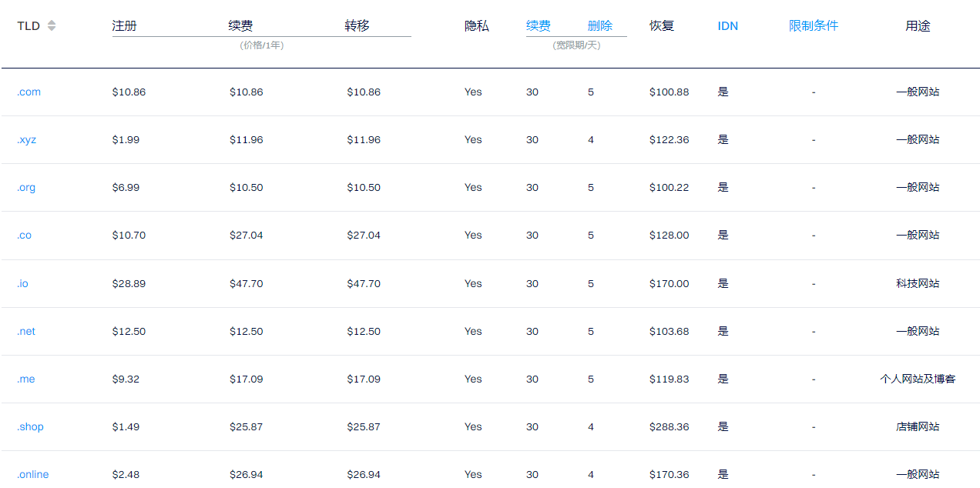
Task: Click the 转移 column header
Action: point(357,26)
